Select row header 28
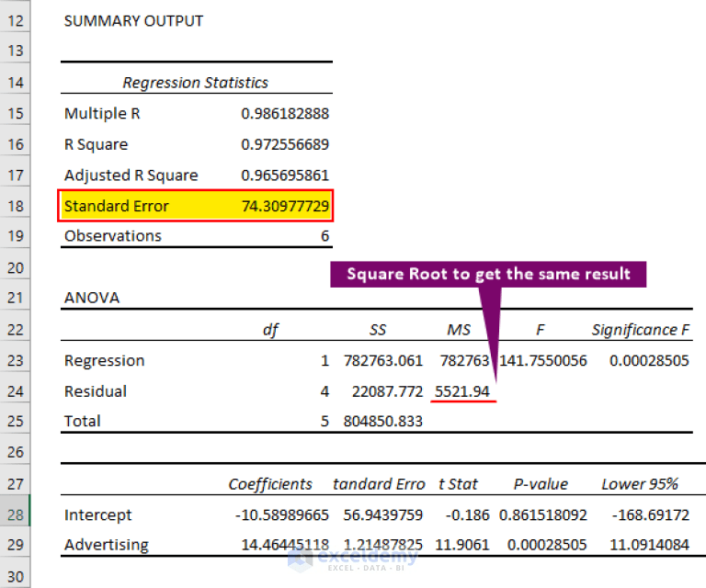This screenshot has height=588, width=706. (x=15, y=514)
